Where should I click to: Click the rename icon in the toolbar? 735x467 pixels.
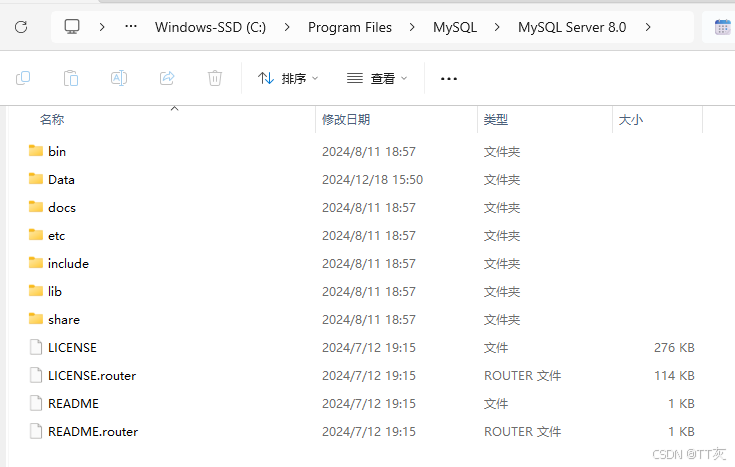(x=119, y=78)
